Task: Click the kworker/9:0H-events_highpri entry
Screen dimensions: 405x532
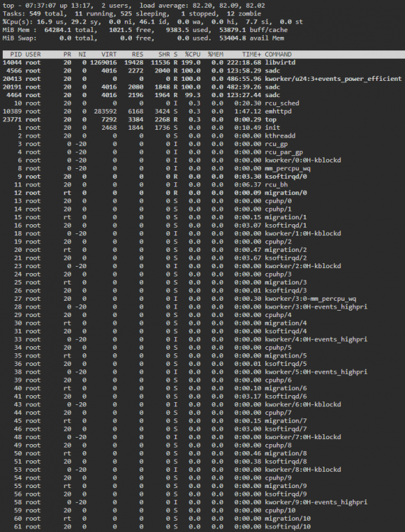Action: 316,502
